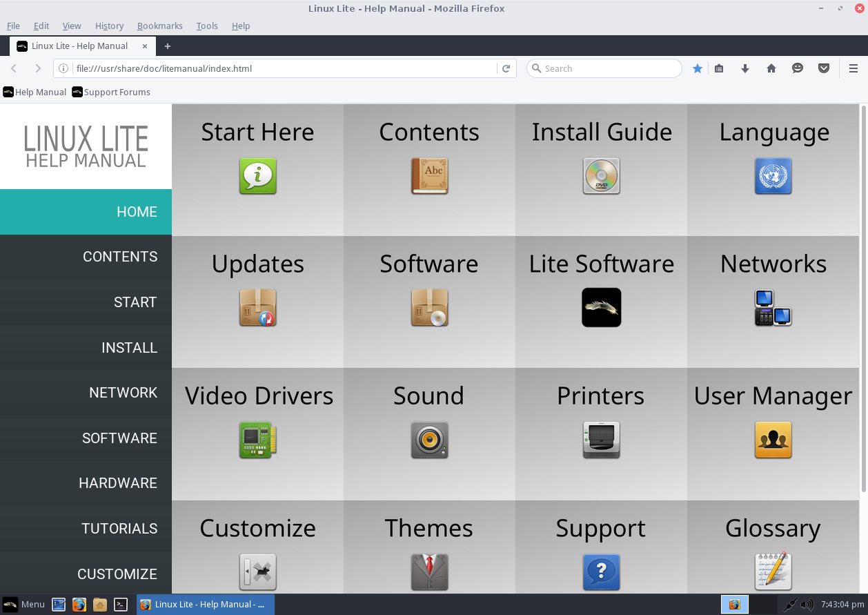Screen dimensions: 868x615
Task: Open the Tools menu
Action: (206, 26)
